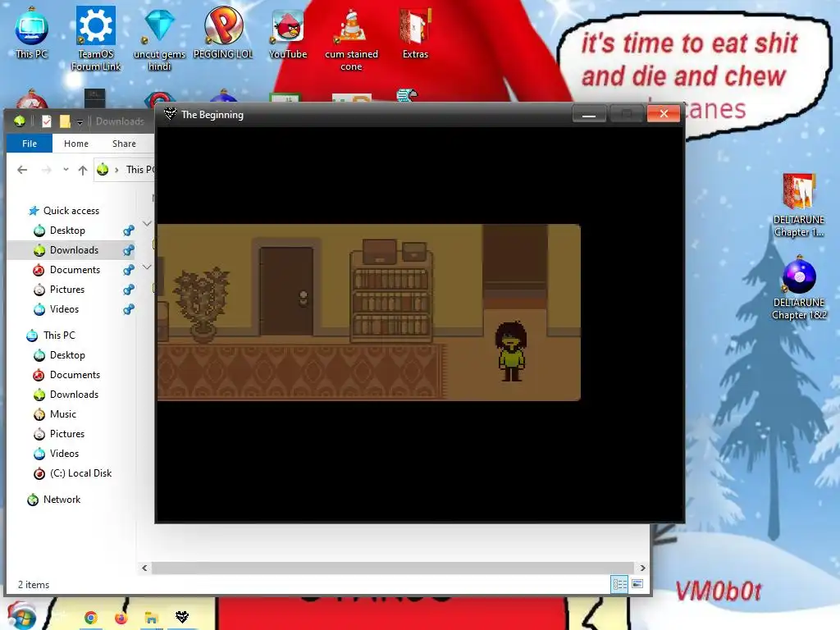Select This PC in navigation pane
Viewport: 840px width, 630px height.
coord(52,336)
